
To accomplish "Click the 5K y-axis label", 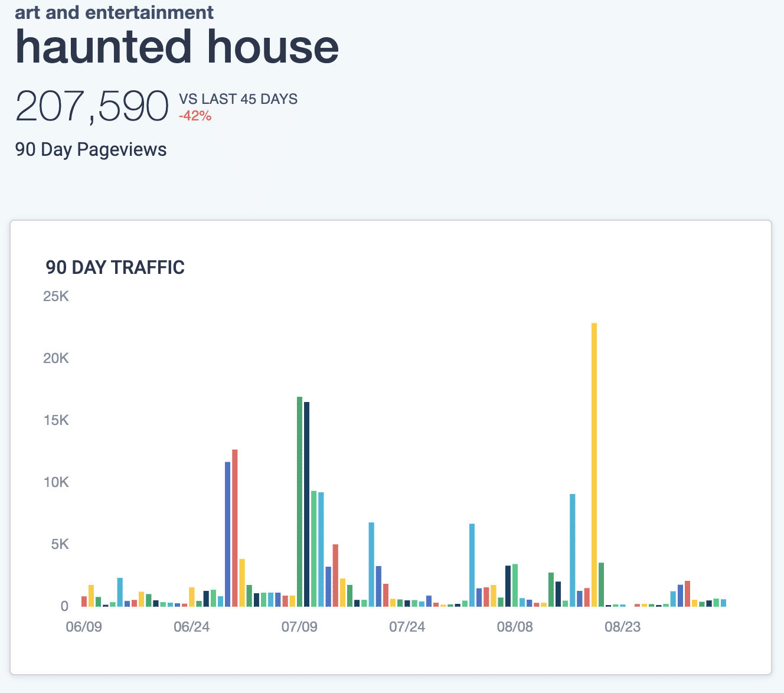I will click(x=60, y=544).
